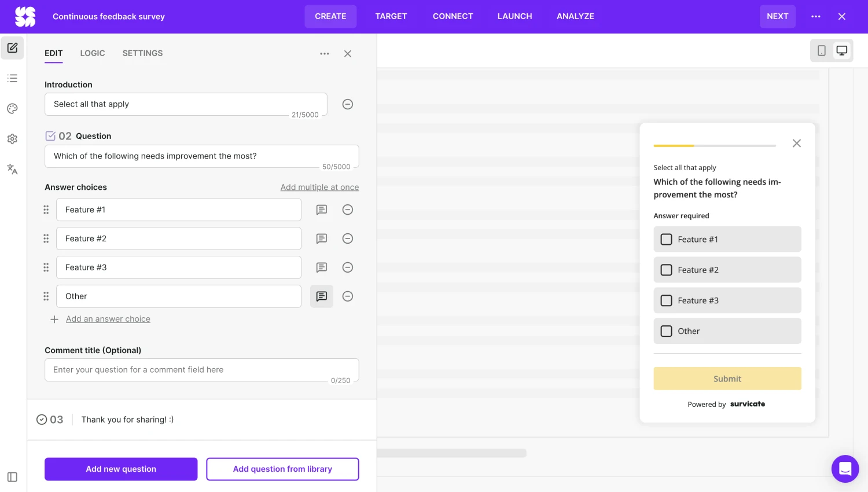
Task: Switch to mobile preview icon
Action: point(821,51)
